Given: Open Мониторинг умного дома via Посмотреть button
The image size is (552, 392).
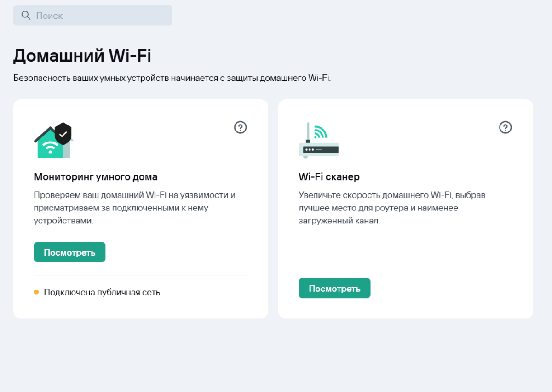Looking at the screenshot, I should 69,252.
